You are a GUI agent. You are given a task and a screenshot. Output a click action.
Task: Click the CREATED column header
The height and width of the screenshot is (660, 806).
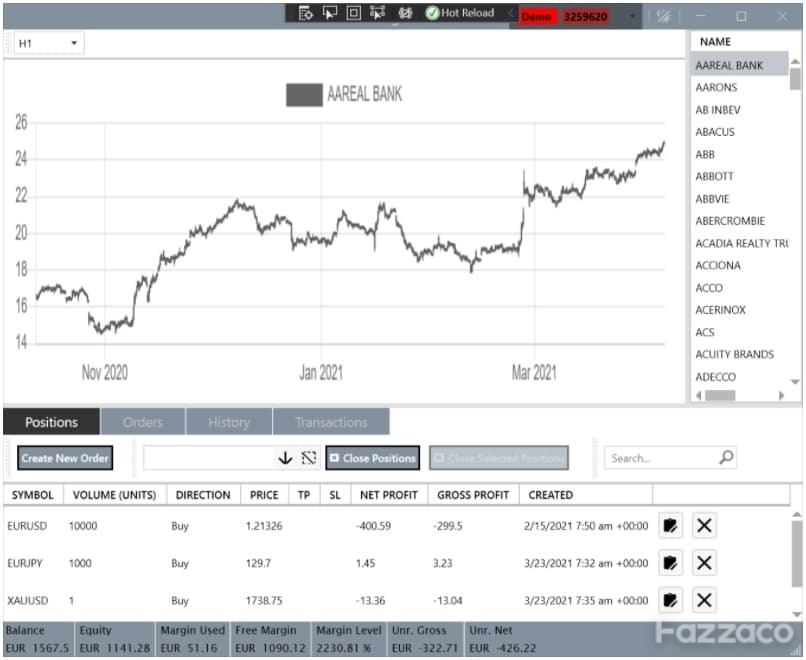(x=586, y=494)
